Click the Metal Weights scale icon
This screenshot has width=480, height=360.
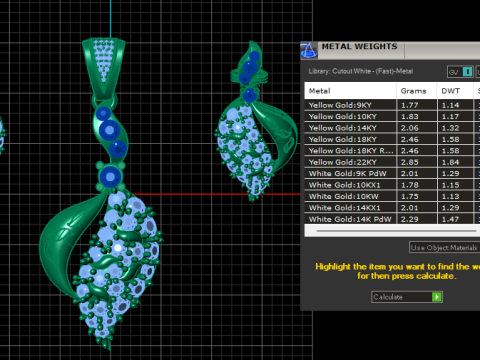click(309, 50)
